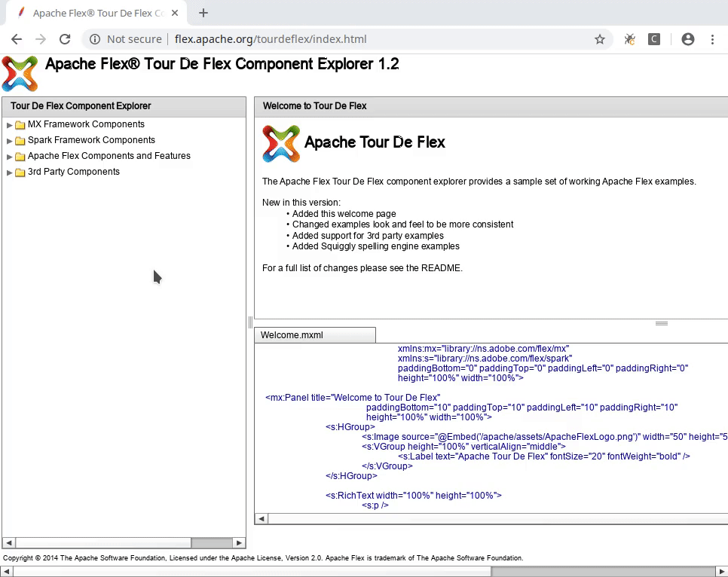Click the Apache Flex Components and Features folder icon
Screen dimensions: 728x577
20,157
